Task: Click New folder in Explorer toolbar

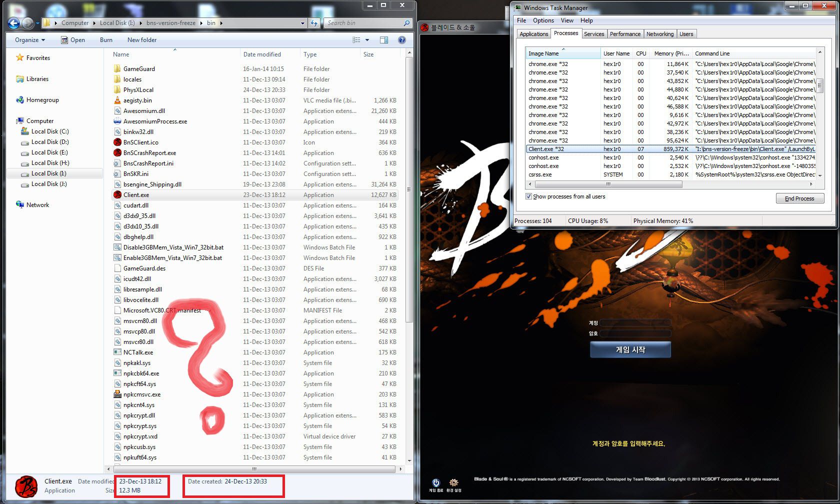Action: (x=142, y=40)
